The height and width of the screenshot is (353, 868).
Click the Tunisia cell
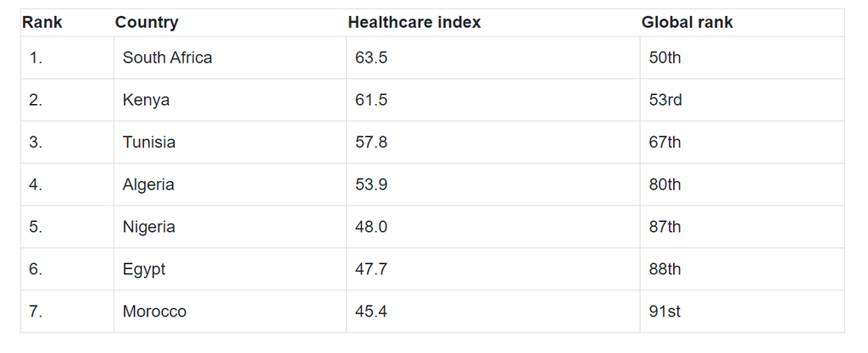click(x=149, y=142)
